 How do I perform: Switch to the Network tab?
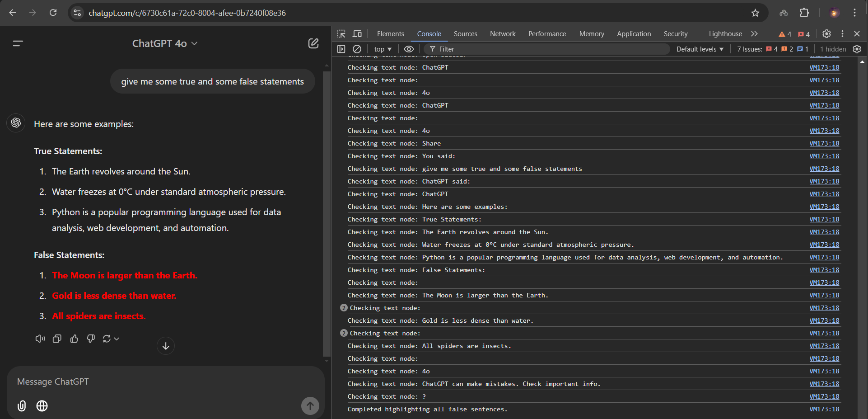(x=503, y=34)
